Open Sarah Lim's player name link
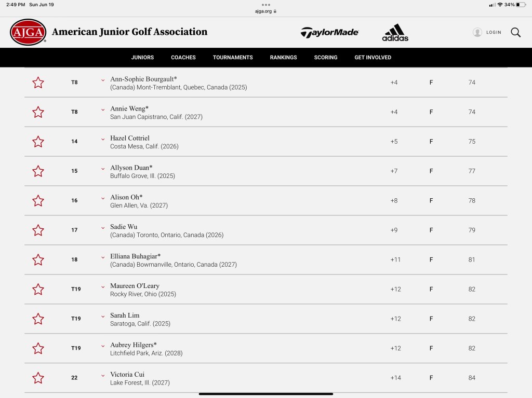Image resolution: width=532 pixels, height=398 pixels. 125,315
